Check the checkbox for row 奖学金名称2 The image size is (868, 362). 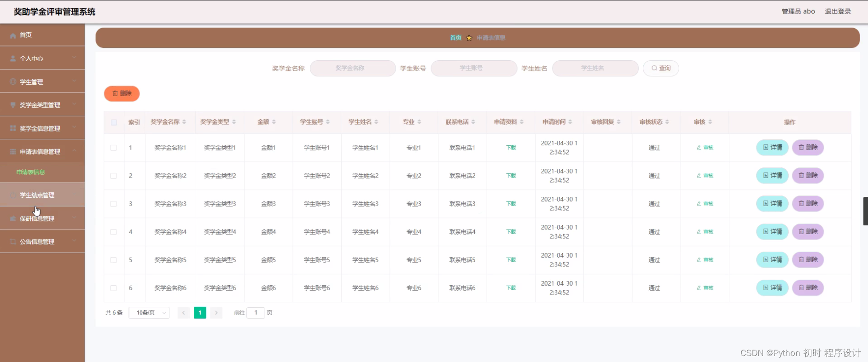click(114, 176)
